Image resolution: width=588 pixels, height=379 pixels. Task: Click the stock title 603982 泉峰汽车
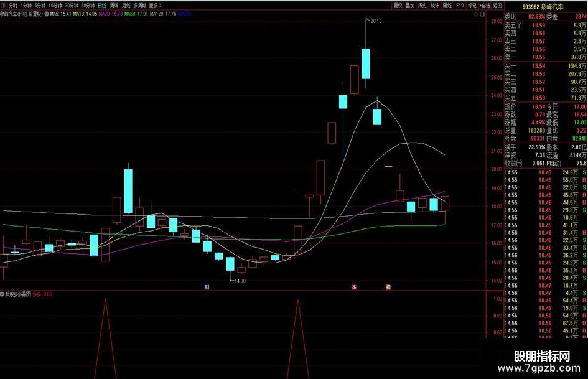[x=542, y=7]
